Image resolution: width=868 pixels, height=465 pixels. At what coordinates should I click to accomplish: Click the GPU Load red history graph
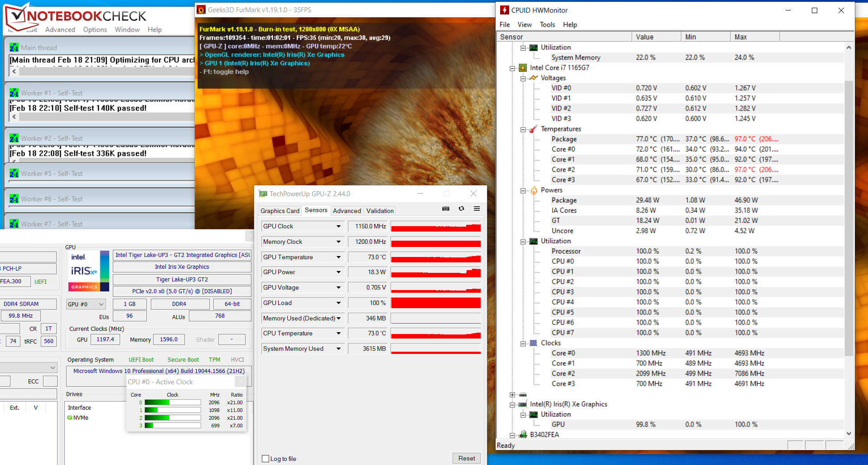pos(436,303)
